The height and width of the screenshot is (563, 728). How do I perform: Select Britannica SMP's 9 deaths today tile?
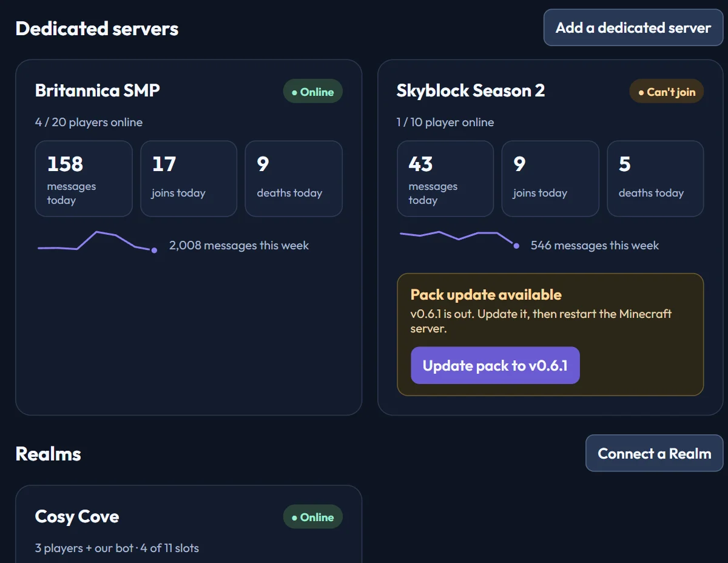294,178
